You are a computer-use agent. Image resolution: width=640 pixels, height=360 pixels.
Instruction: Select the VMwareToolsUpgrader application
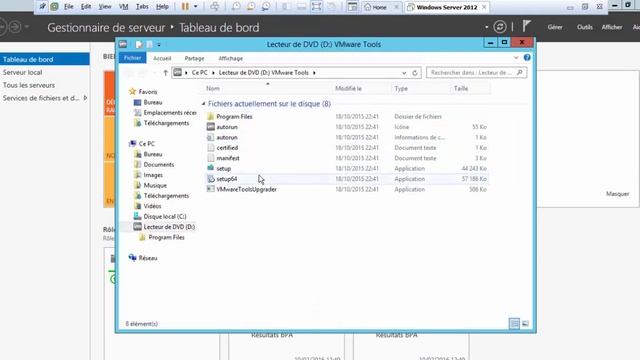[247, 189]
